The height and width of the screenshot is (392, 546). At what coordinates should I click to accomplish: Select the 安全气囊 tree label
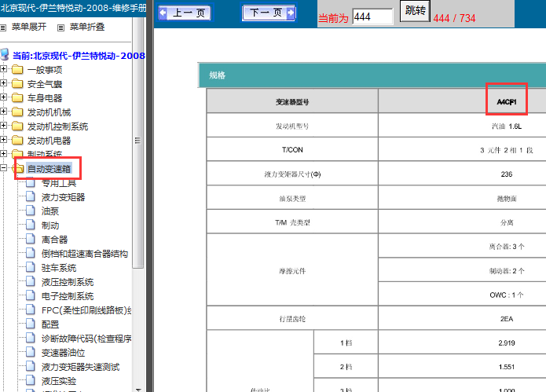(45, 84)
